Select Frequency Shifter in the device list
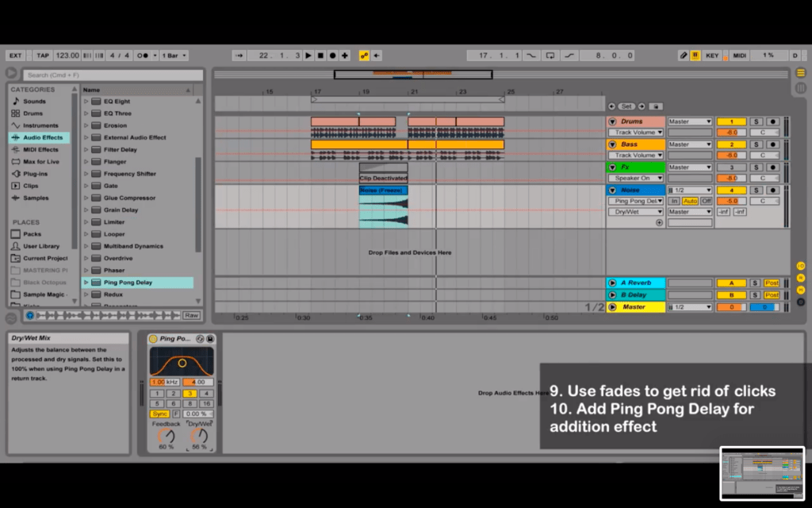This screenshot has width=812, height=508. point(129,174)
